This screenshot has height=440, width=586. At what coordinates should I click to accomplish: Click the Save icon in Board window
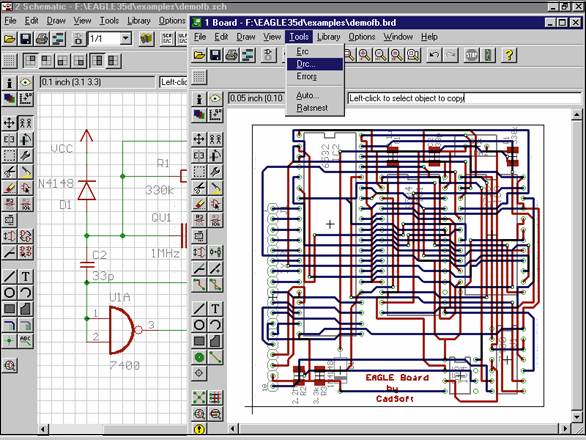pyautogui.click(x=215, y=55)
